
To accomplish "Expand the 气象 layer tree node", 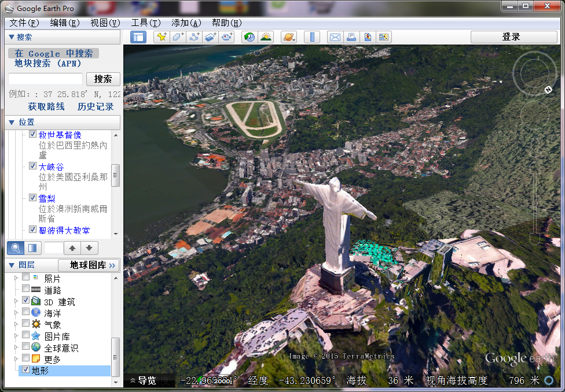I will 16,324.
